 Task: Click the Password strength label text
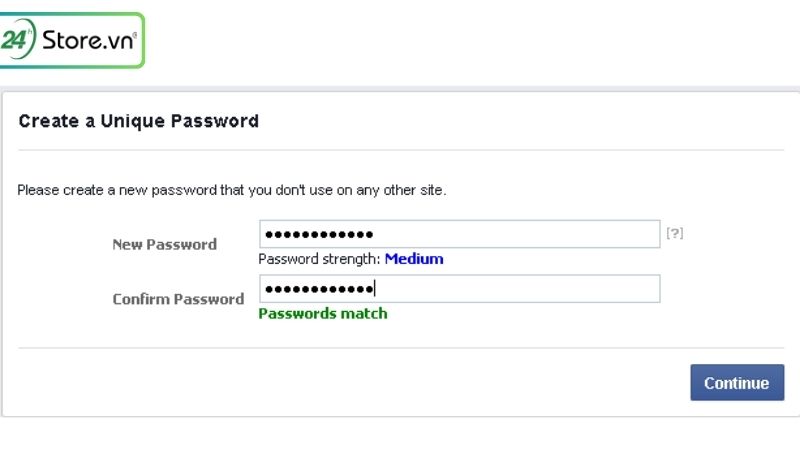pyautogui.click(x=319, y=259)
